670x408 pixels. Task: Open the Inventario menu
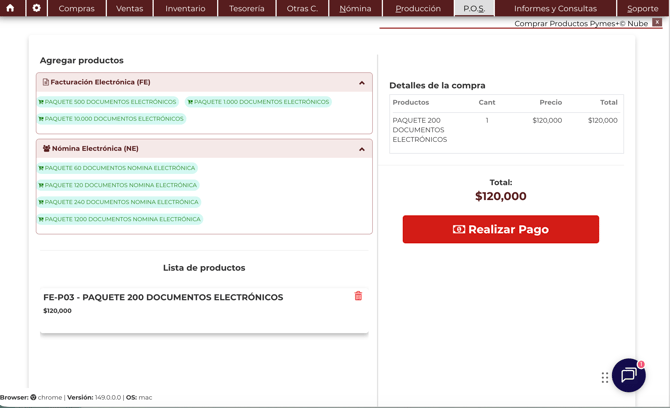(x=185, y=8)
